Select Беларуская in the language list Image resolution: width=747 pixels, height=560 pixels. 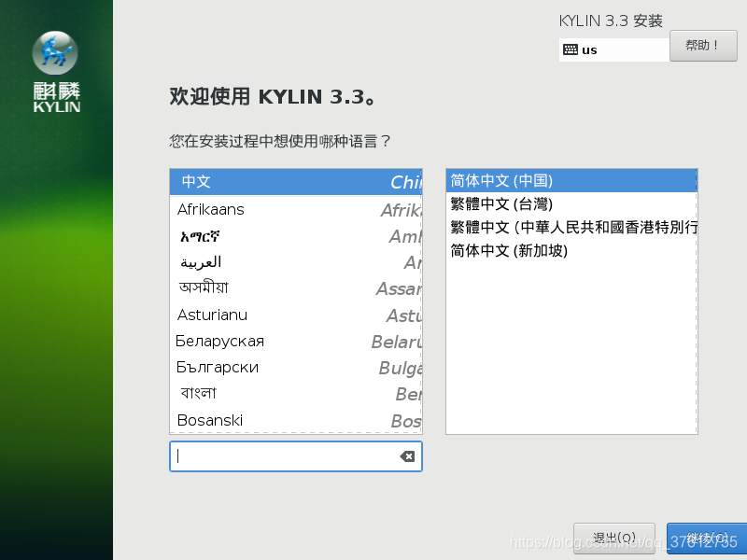click(296, 342)
